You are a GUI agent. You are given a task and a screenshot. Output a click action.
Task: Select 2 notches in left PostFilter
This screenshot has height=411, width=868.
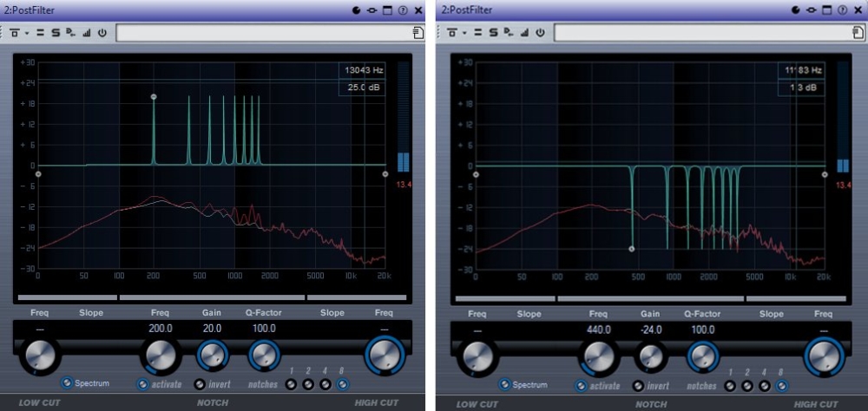click(308, 384)
